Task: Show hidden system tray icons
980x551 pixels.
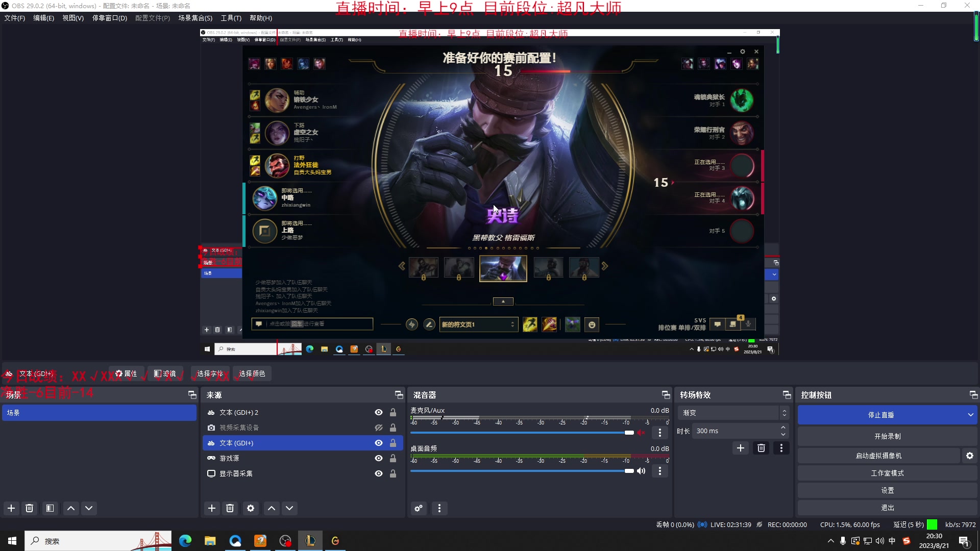Action: pos(831,541)
